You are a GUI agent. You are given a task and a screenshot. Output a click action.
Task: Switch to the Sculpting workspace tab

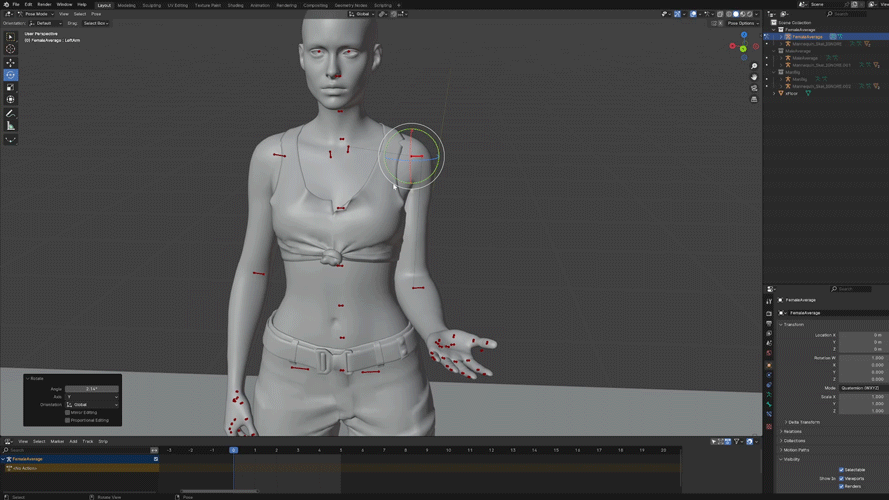pos(151,4)
